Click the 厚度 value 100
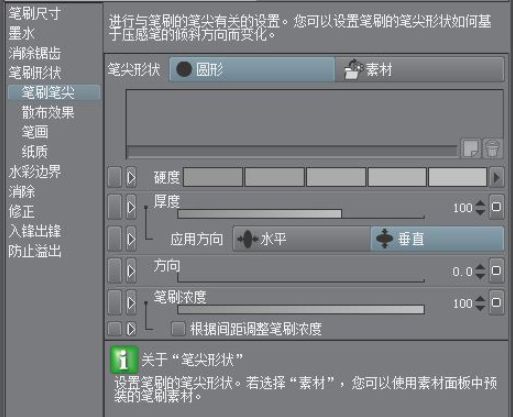 [463, 208]
